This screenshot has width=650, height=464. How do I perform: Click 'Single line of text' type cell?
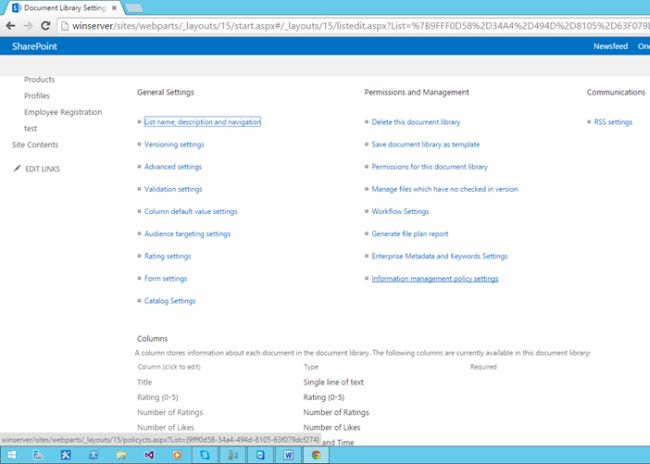tap(333, 382)
